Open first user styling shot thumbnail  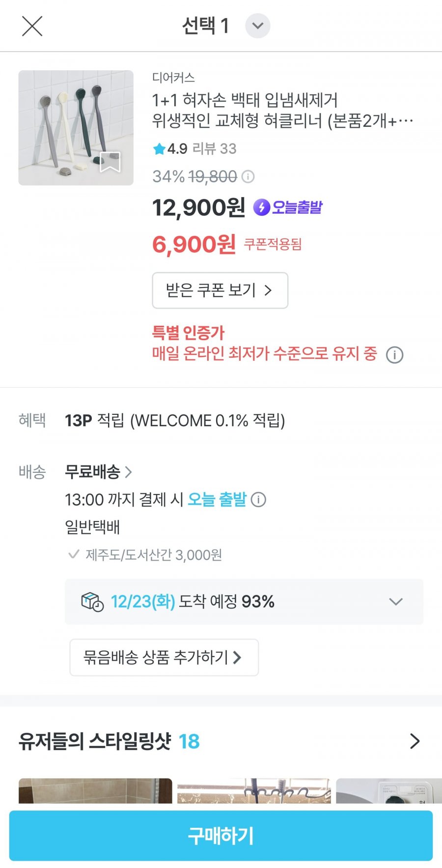pos(95,790)
